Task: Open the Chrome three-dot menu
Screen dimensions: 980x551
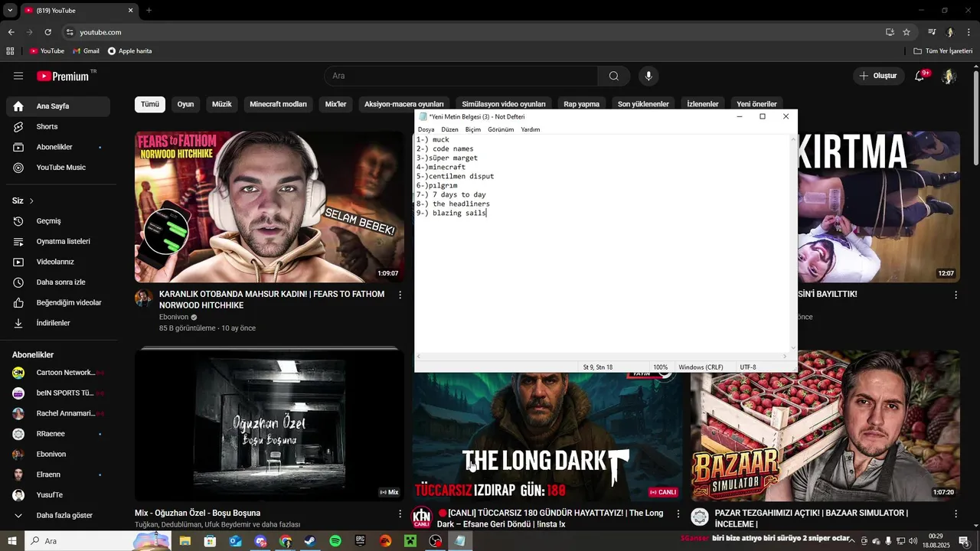Action: click(969, 32)
